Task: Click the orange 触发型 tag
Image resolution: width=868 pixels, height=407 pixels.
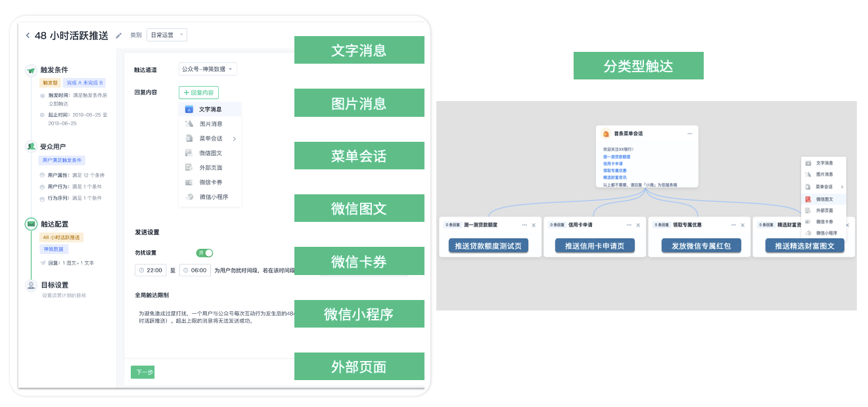Action: click(50, 83)
